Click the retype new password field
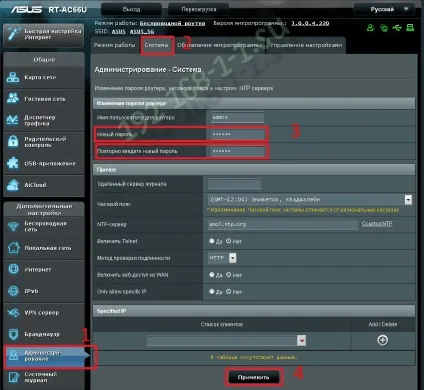Viewport: 424px width, 390px height. tap(237, 151)
